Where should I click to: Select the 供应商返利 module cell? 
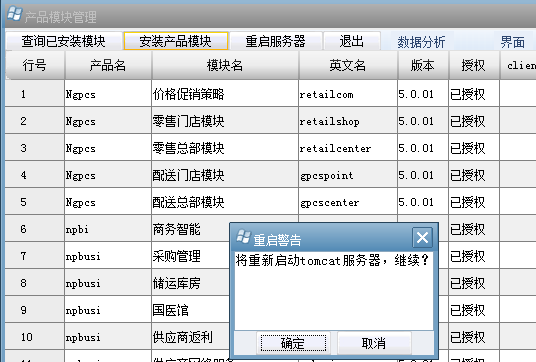(x=190, y=337)
